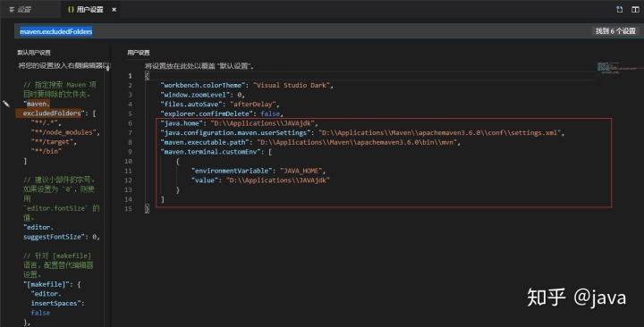This screenshot has height=327, width=644.
Task: Click the settings.xml path value on line 7
Action: [440, 132]
